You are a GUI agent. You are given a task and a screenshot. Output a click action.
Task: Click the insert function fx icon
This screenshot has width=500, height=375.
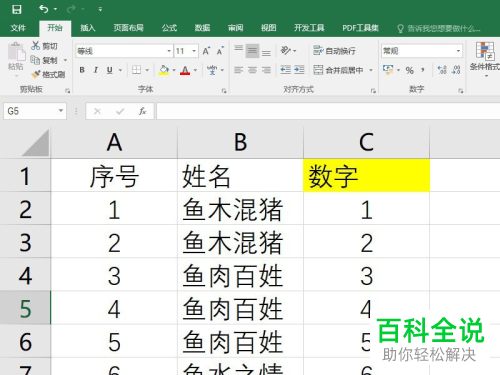click(142, 111)
